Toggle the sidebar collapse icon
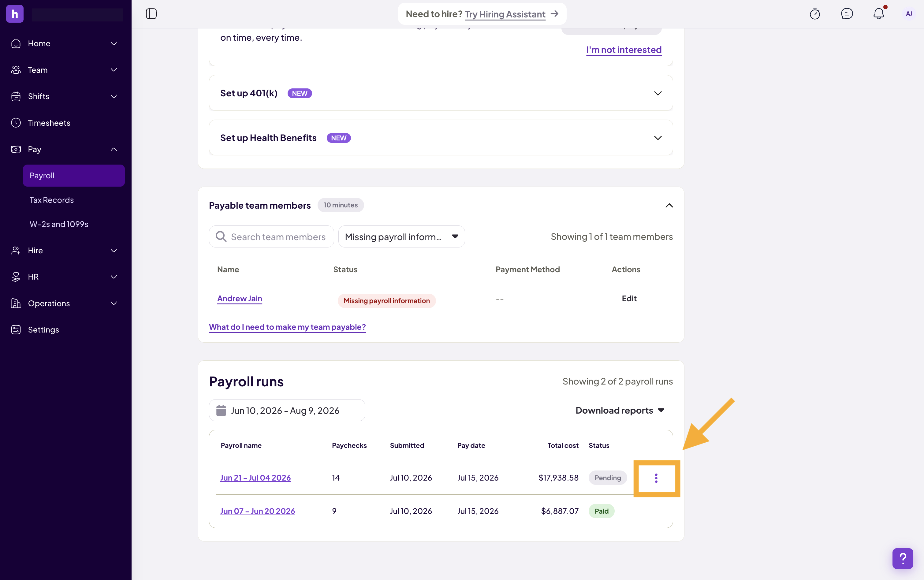The width and height of the screenshot is (924, 580). (151, 14)
